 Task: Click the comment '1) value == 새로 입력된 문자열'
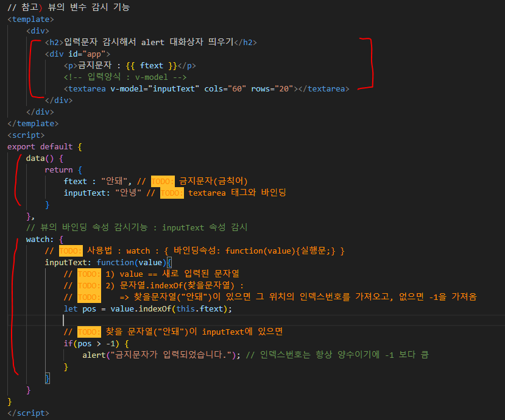click(x=172, y=274)
